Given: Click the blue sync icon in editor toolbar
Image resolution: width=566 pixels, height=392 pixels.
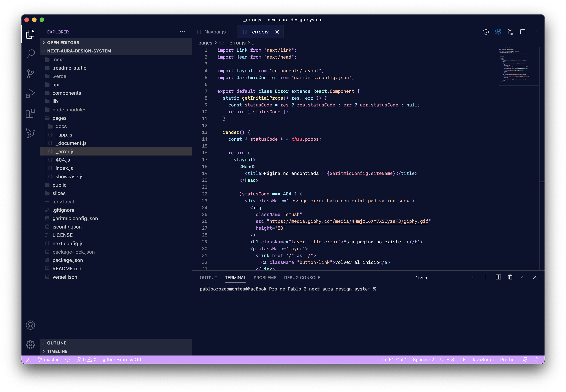Looking at the screenshot, I should coord(498,32).
